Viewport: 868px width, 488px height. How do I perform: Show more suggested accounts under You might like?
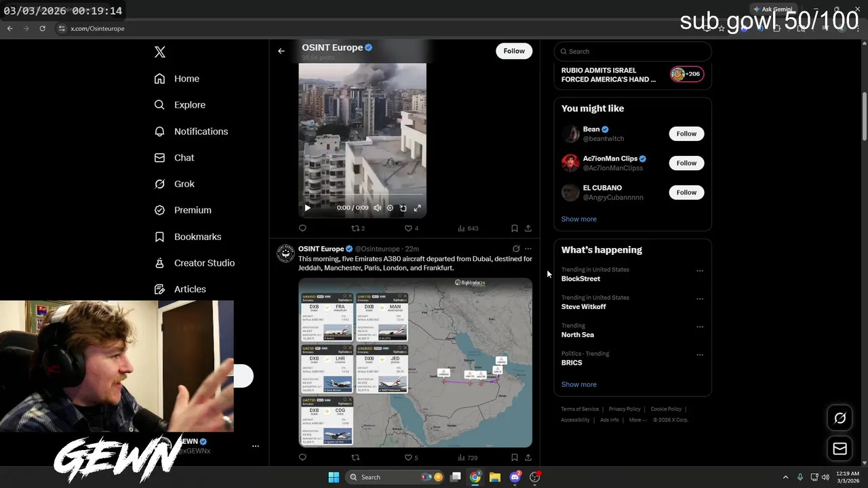[578, 219]
